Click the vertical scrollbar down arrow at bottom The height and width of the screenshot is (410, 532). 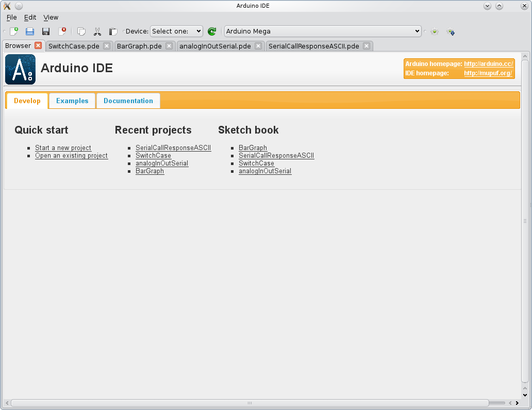click(525, 395)
